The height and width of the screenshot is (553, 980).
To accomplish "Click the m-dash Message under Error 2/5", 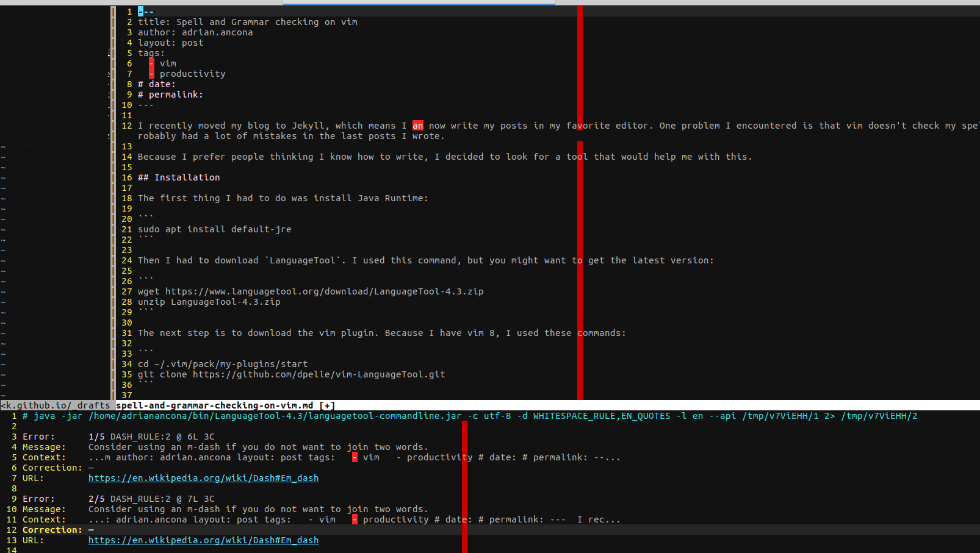I will pos(259,509).
